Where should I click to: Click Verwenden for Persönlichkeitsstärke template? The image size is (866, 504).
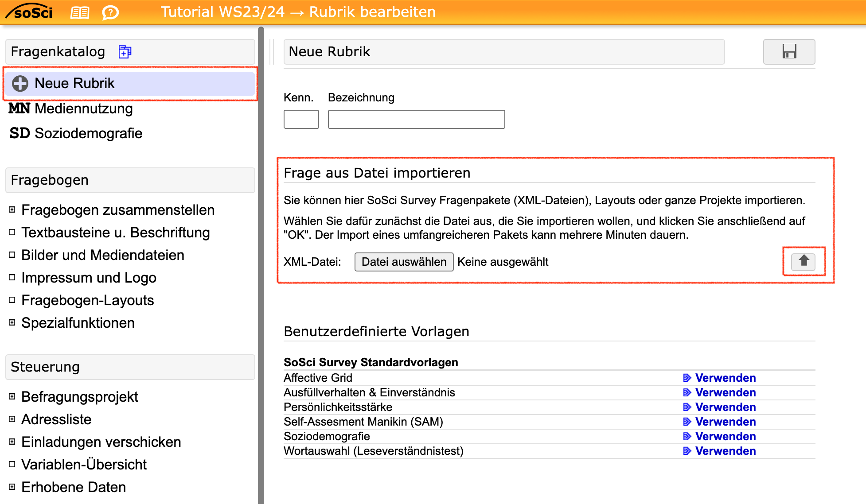pyautogui.click(x=725, y=407)
